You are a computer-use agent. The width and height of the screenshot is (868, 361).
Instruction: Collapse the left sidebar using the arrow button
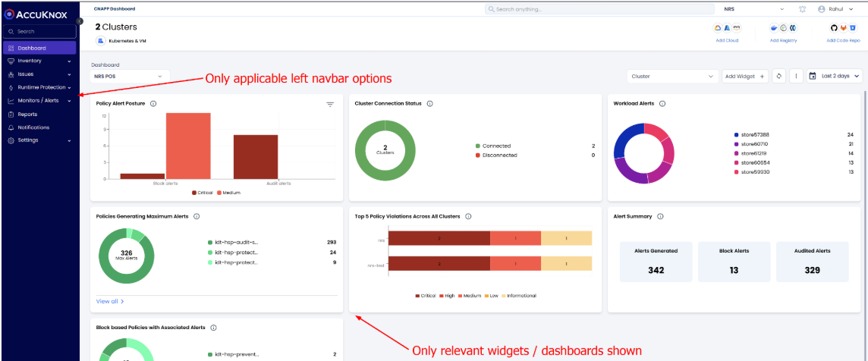[79, 20]
